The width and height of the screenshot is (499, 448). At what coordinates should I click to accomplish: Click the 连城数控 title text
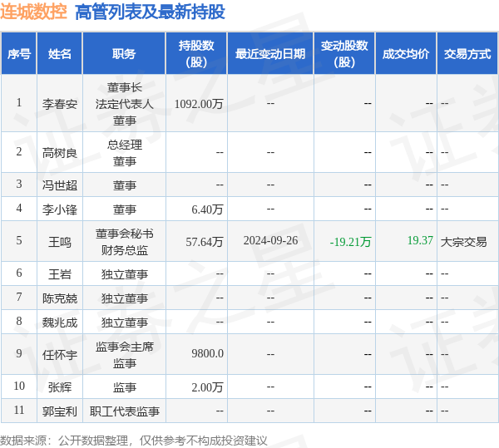pos(33,12)
